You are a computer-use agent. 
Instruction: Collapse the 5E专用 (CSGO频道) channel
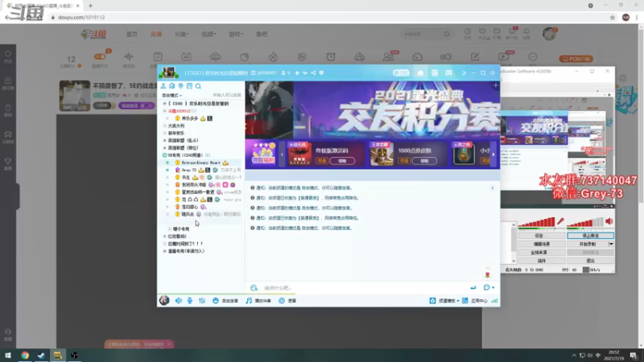pyautogui.click(x=165, y=155)
